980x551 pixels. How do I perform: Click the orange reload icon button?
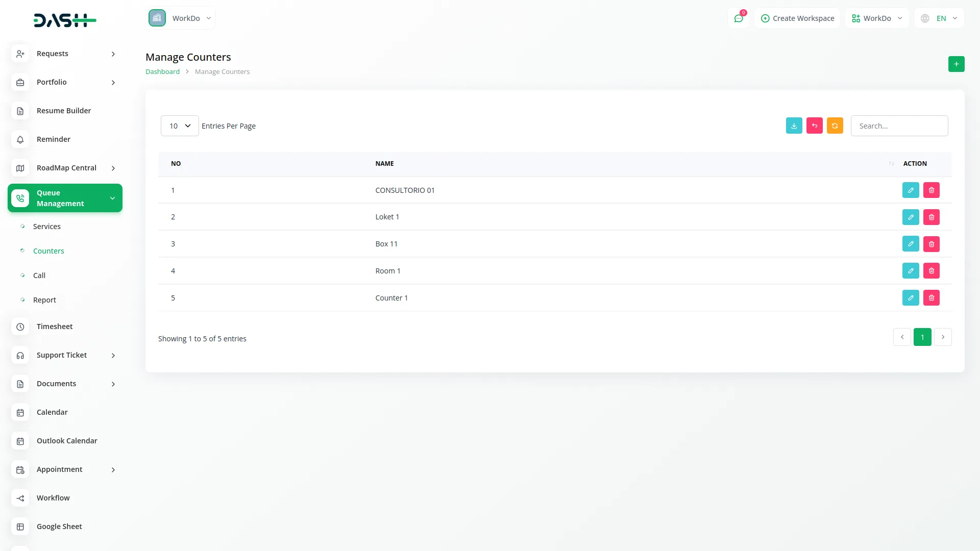point(835,126)
